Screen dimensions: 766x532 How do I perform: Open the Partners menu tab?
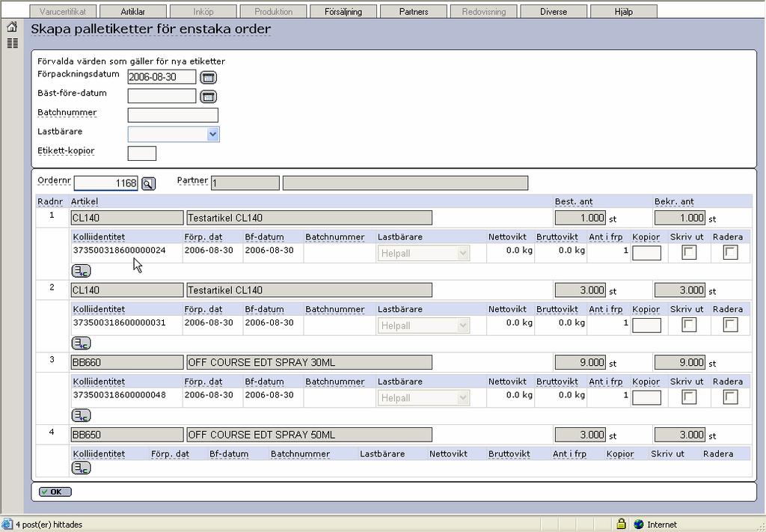[413, 11]
